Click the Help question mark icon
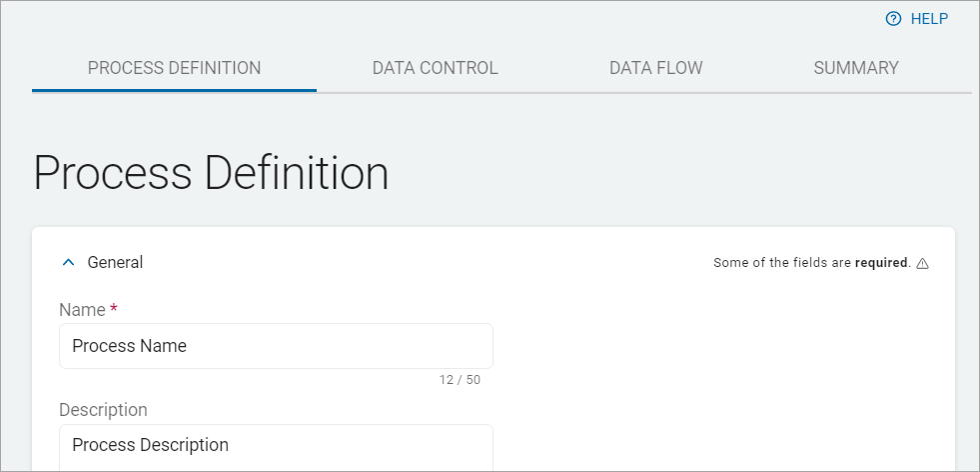The height and width of the screenshot is (472, 980). point(893,19)
